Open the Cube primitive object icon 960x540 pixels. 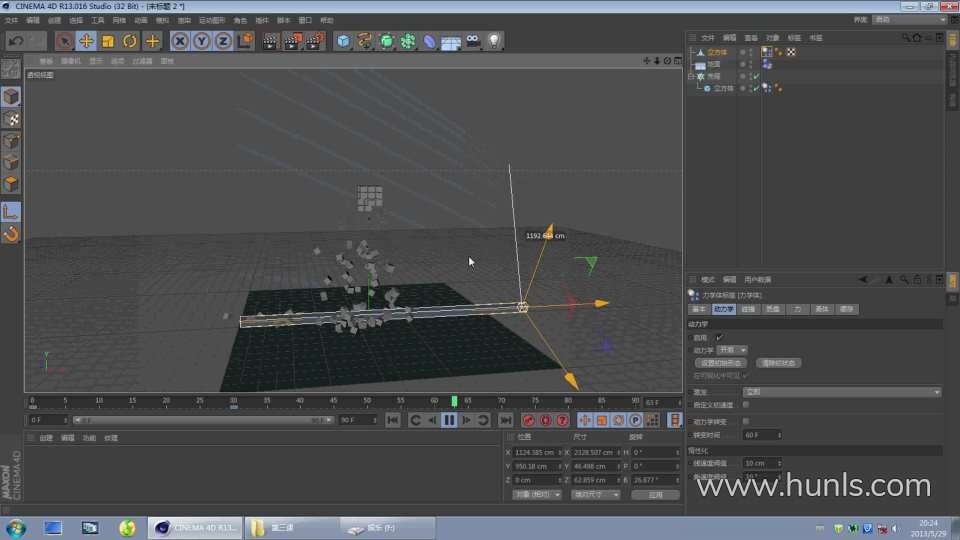(x=343, y=41)
